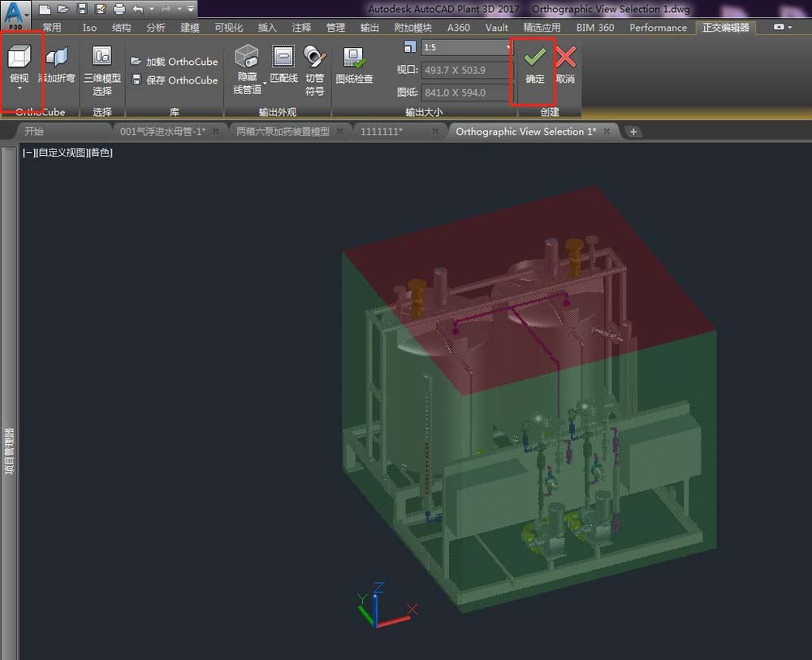Add a new drawing tab with plus button

coord(633,132)
